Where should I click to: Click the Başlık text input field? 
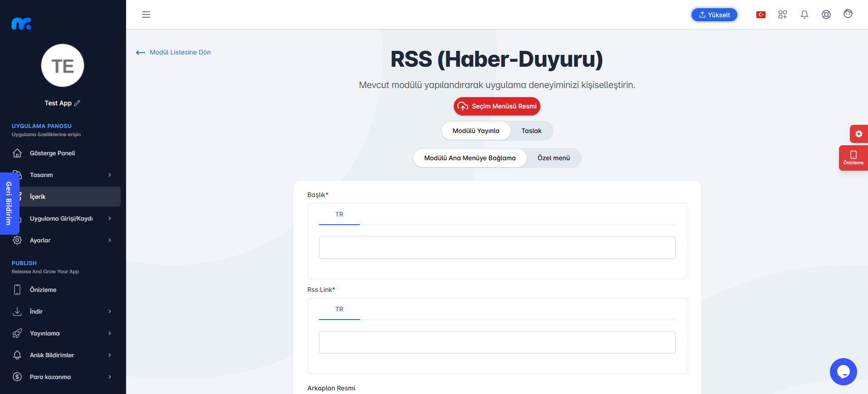497,247
